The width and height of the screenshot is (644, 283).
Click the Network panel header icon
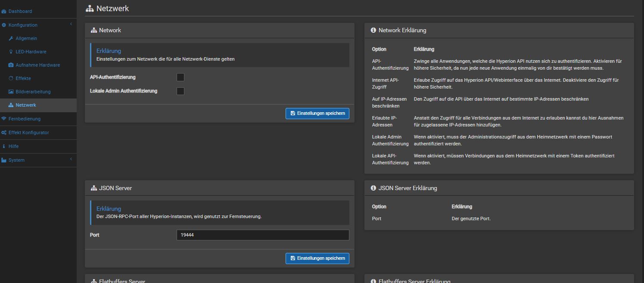[94, 30]
